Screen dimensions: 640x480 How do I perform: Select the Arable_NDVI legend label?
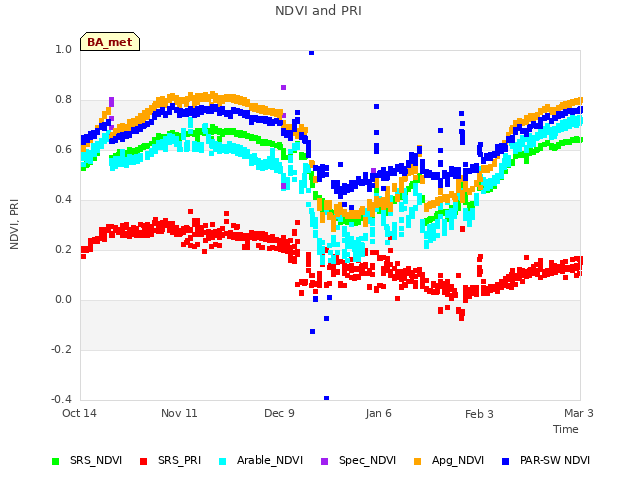(270, 460)
